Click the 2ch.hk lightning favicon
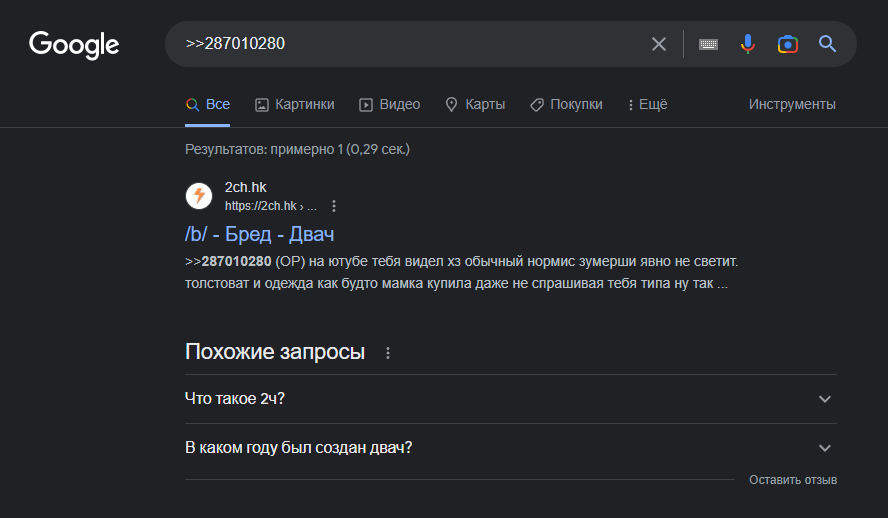 (199, 196)
